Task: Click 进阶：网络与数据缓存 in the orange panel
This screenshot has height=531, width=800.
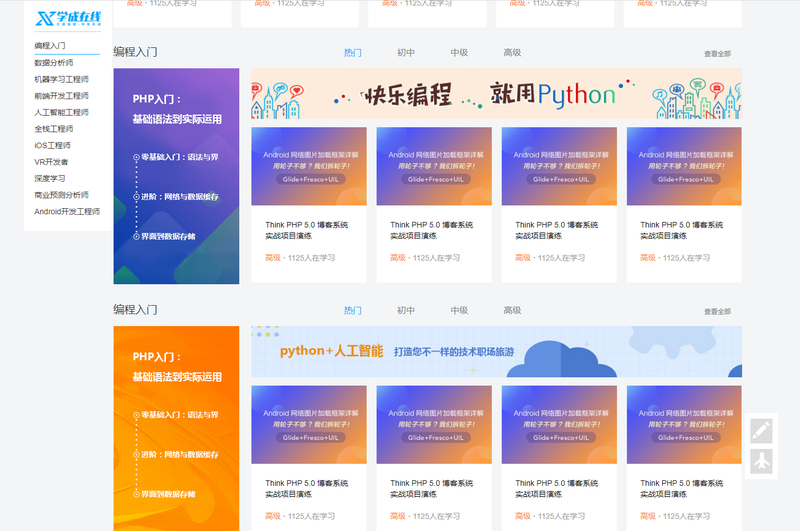Action: pyautogui.click(x=180, y=454)
